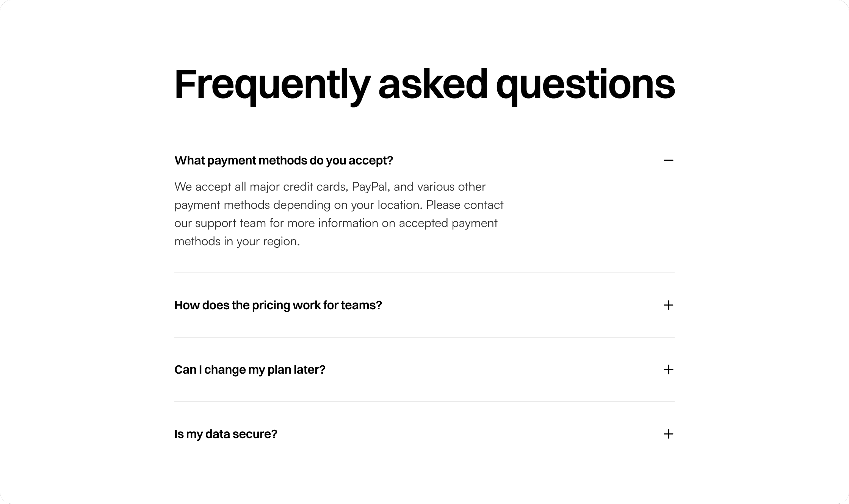Click divider line above 'Is my data secure?'
Viewport: 849px width, 504px height.
tap(424, 402)
